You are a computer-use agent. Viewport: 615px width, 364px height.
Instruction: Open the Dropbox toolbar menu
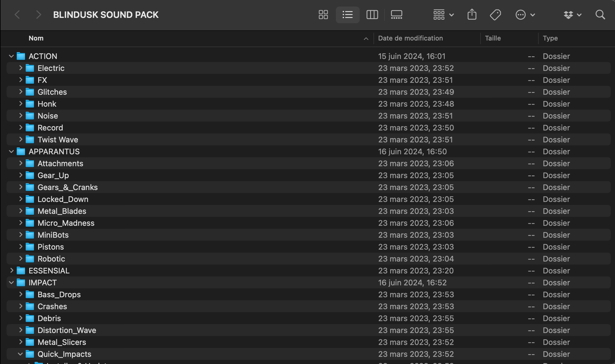point(572,15)
